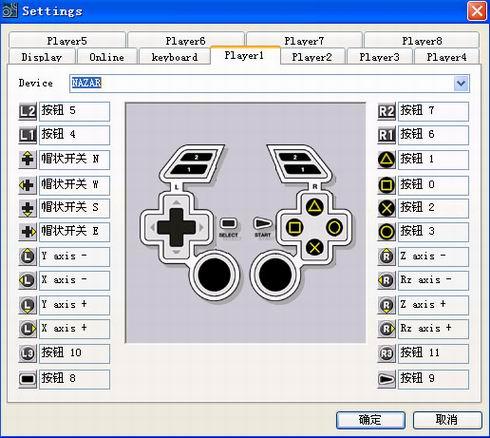Click the Select mapping field '按钮 8'
490x438 pixels.
(74, 379)
